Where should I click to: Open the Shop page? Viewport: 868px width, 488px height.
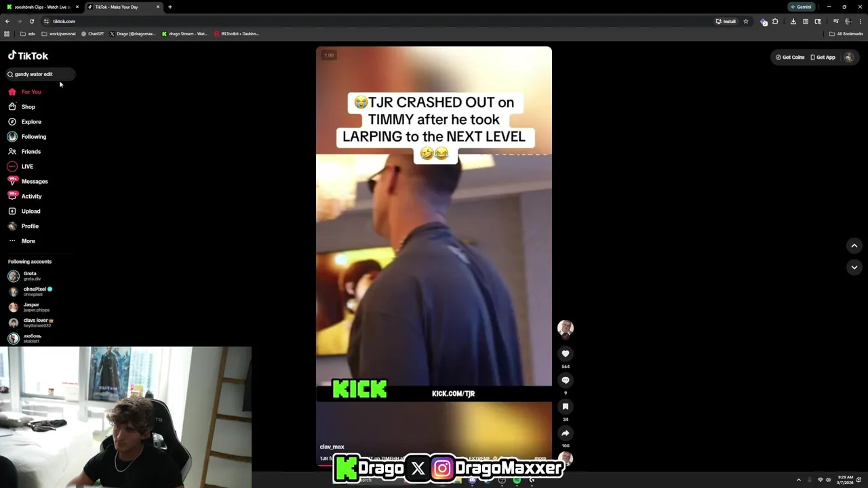22,106
